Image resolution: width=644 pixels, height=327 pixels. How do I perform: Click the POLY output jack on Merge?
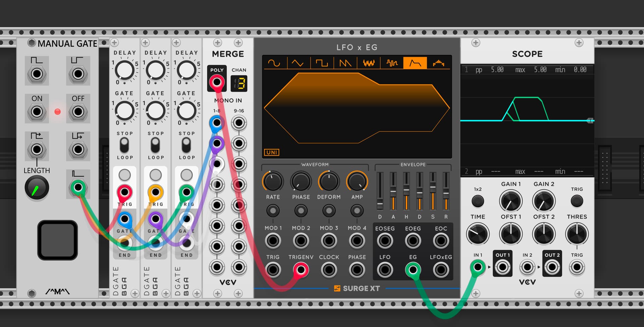pyautogui.click(x=217, y=82)
